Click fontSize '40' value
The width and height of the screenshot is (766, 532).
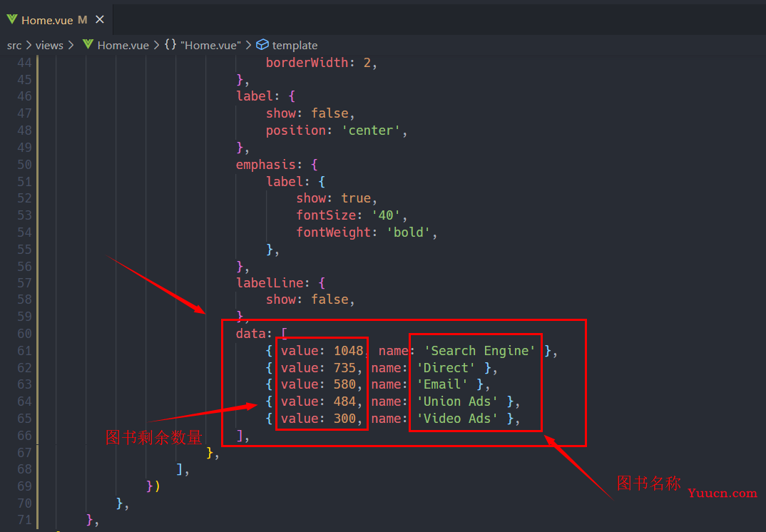coord(386,215)
